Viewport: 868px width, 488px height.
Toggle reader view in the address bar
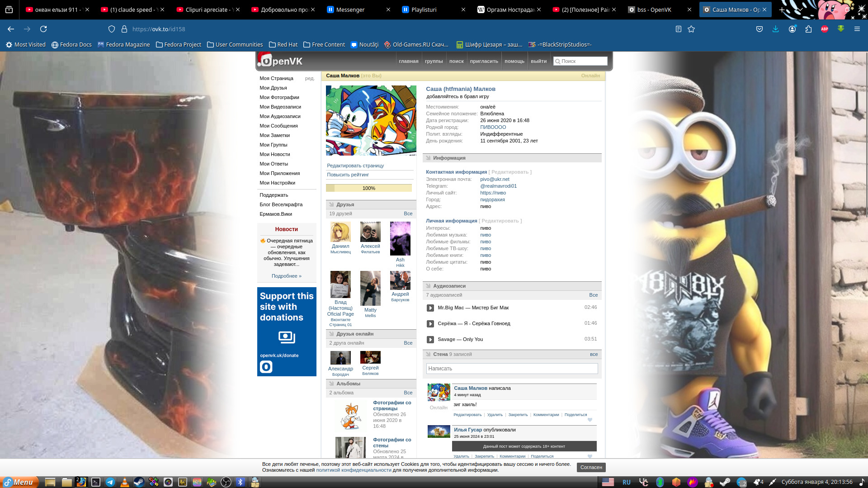679,29
